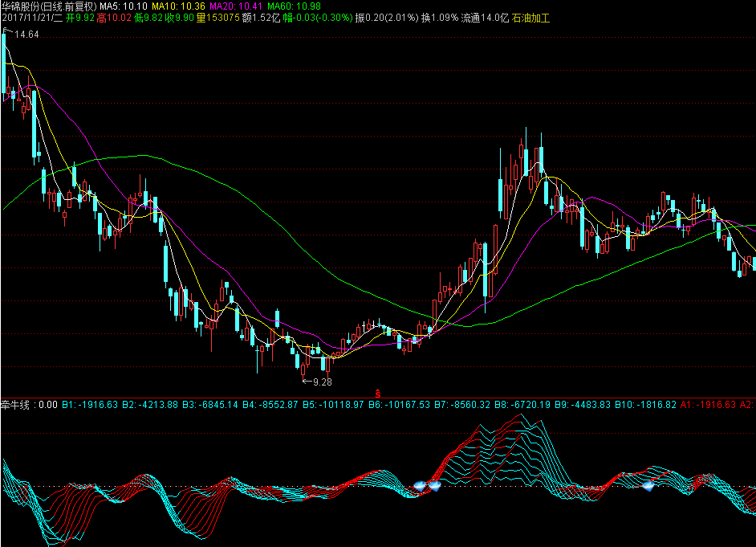Viewport: 756px width, 547px height.
Task: Click the B8: -6720.19 indicator value
Action: [522, 405]
